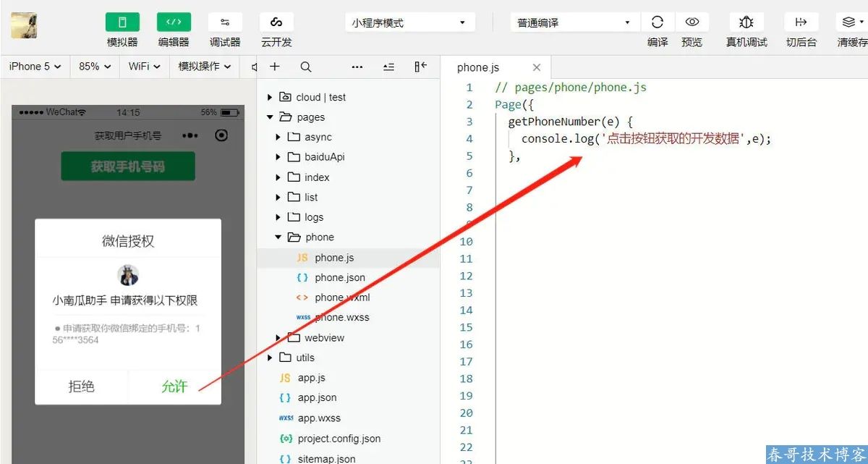Open Cloud Development (云开发) console

point(276,22)
